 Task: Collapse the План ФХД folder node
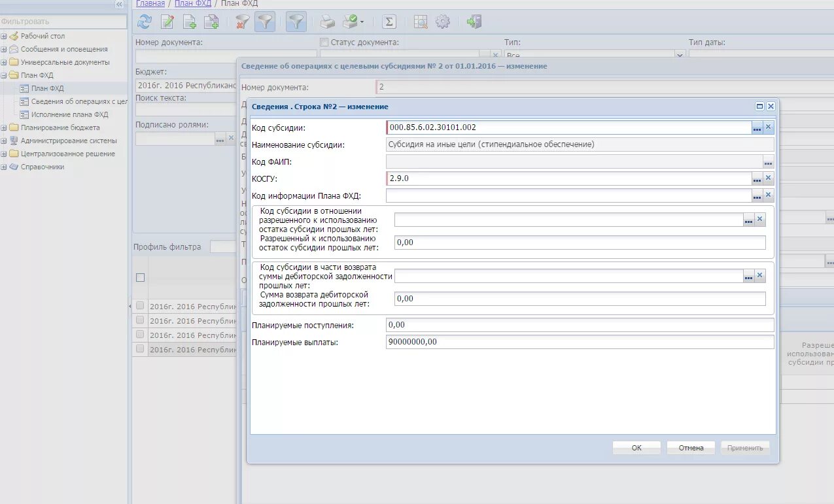[4, 75]
